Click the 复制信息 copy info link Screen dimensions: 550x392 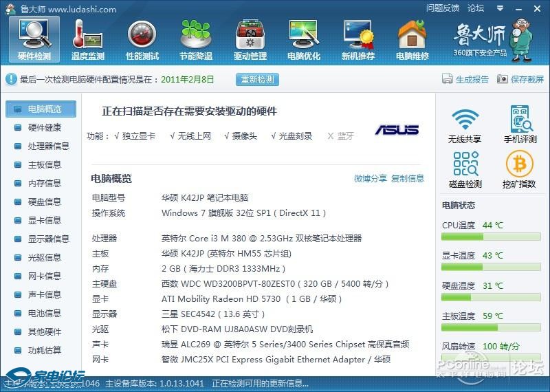pyautogui.click(x=408, y=179)
